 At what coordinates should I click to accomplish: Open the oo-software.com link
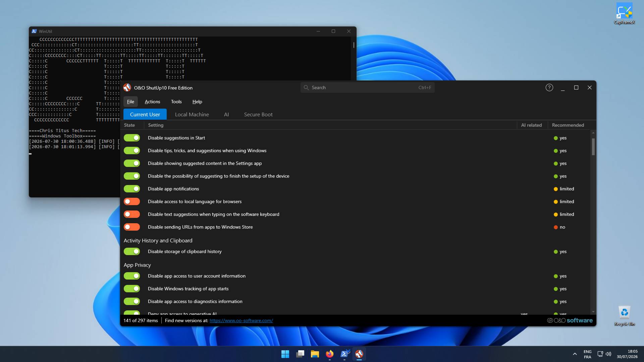coord(241,320)
